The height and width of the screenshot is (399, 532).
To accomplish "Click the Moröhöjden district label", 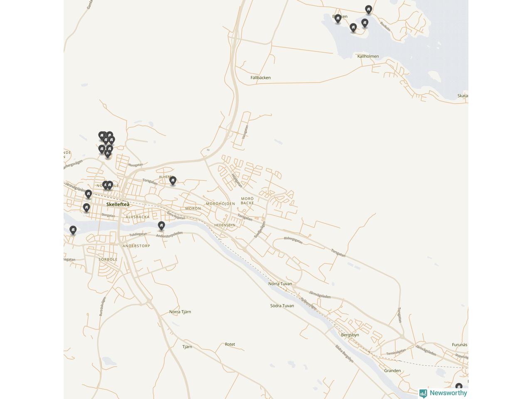I will (x=220, y=204).
